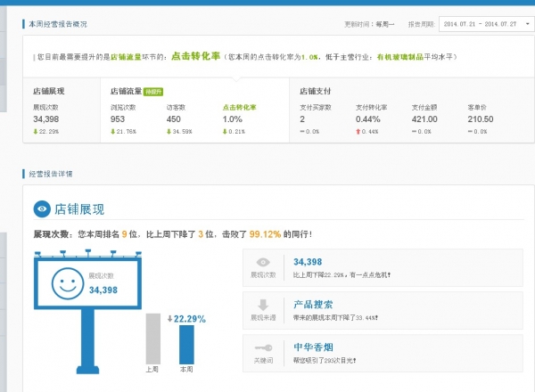Click the green 点击转化率 headline text

[194, 55]
